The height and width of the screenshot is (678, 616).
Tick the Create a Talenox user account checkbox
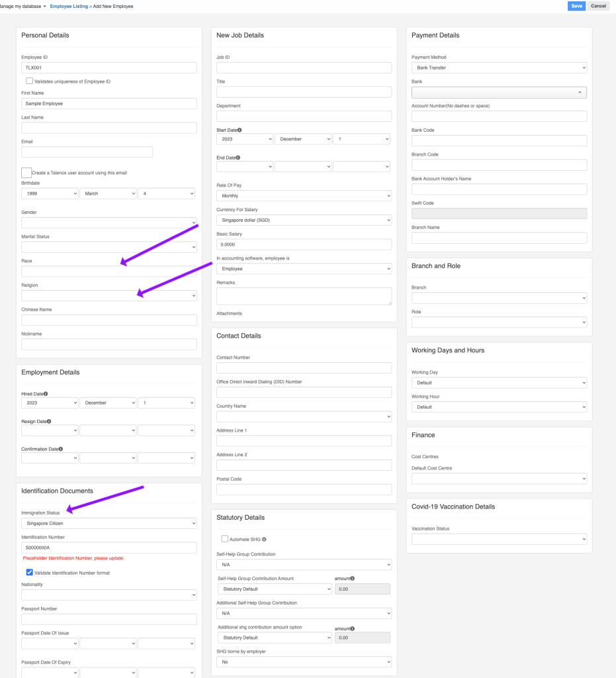(26, 173)
